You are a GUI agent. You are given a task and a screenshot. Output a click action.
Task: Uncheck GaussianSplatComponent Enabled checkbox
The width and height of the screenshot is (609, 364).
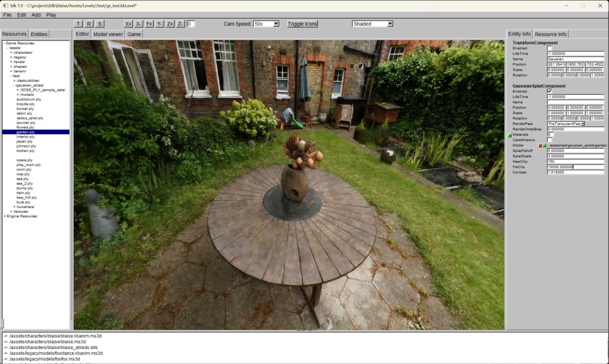pos(549,91)
